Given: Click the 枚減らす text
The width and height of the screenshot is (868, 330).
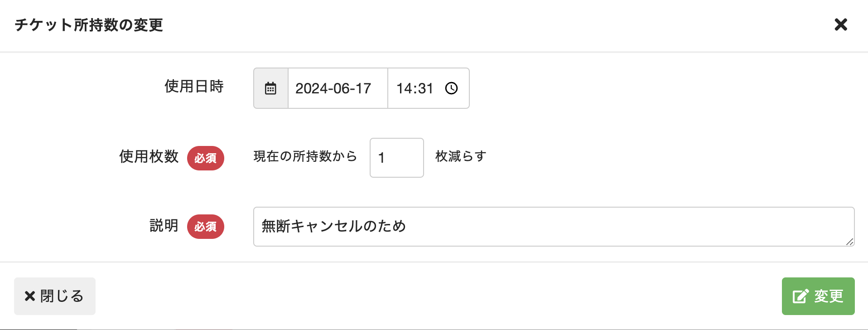Looking at the screenshot, I should 461,156.
